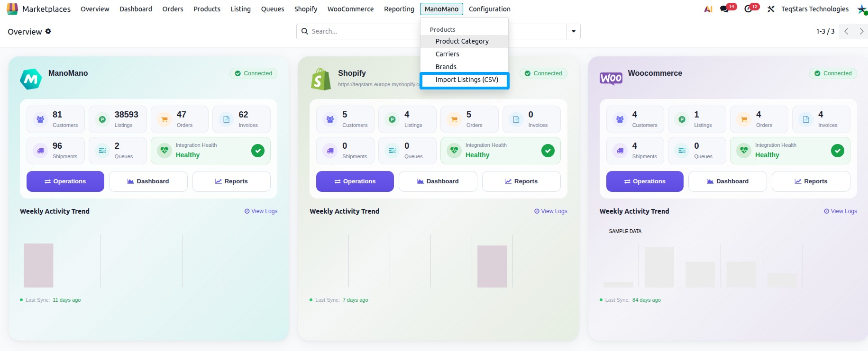Open Woocommerce 1 Listings tile
This screenshot has height=351, width=868.
[x=697, y=119]
